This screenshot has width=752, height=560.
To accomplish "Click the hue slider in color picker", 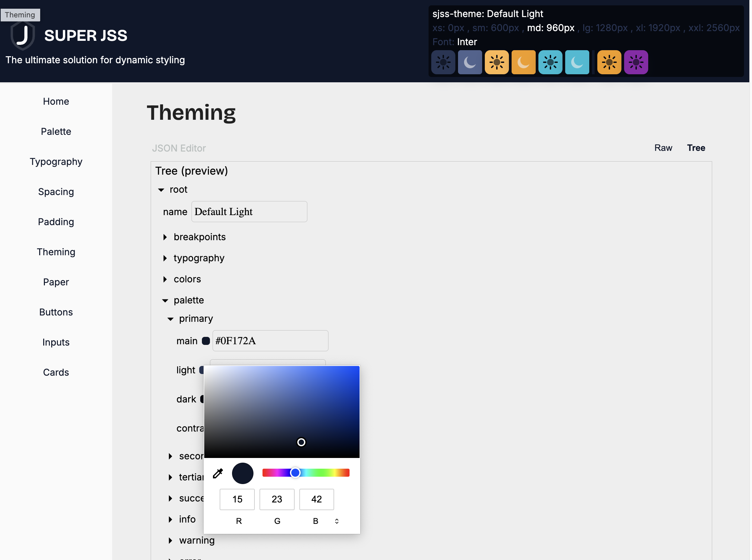I will point(306,473).
